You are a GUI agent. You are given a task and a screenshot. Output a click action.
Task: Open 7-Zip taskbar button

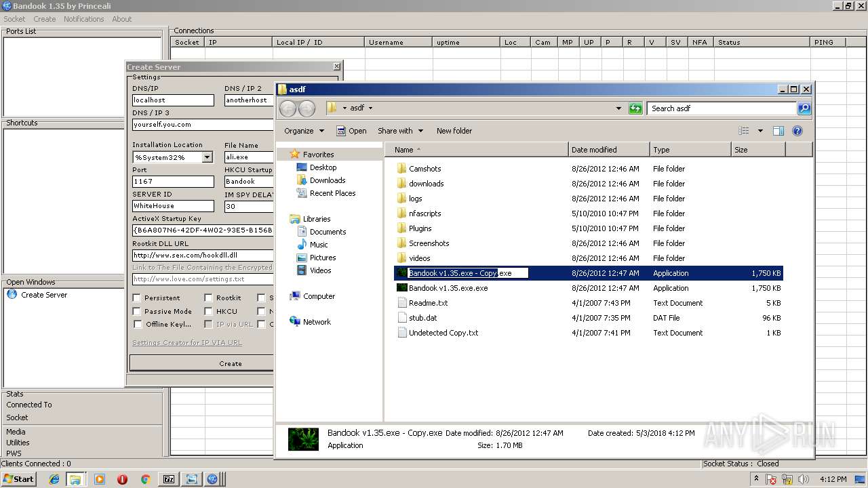pyautogui.click(x=169, y=479)
